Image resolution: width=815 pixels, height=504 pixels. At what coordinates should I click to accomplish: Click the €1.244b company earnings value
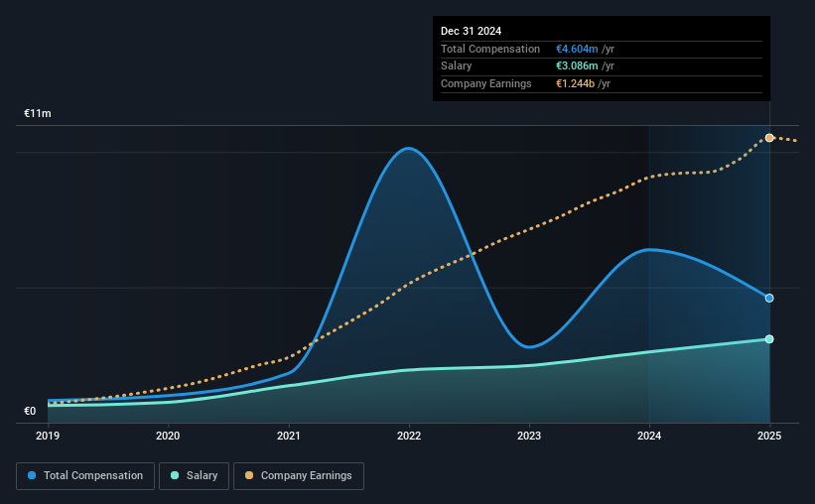[x=575, y=83]
